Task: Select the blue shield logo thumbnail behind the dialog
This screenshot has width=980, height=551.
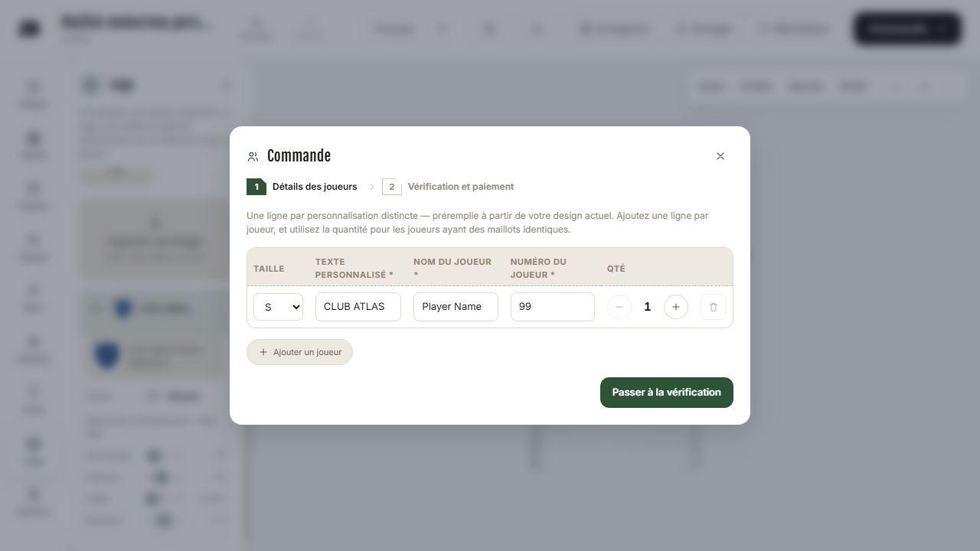Action: pos(107,354)
